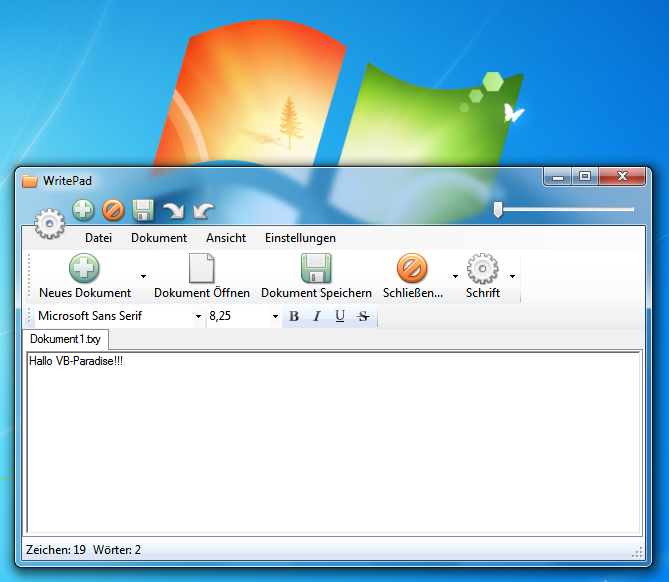The image size is (669, 582).
Task: Open the Einstellungen menu
Action: [x=300, y=238]
